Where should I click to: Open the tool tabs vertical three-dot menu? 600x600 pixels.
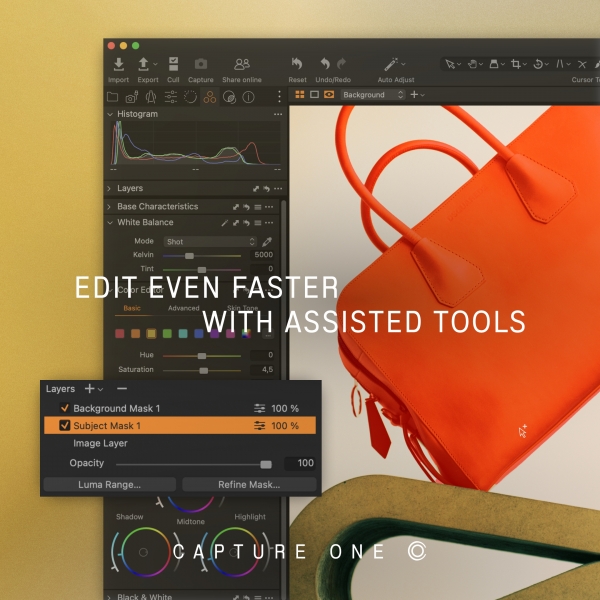coord(279,96)
